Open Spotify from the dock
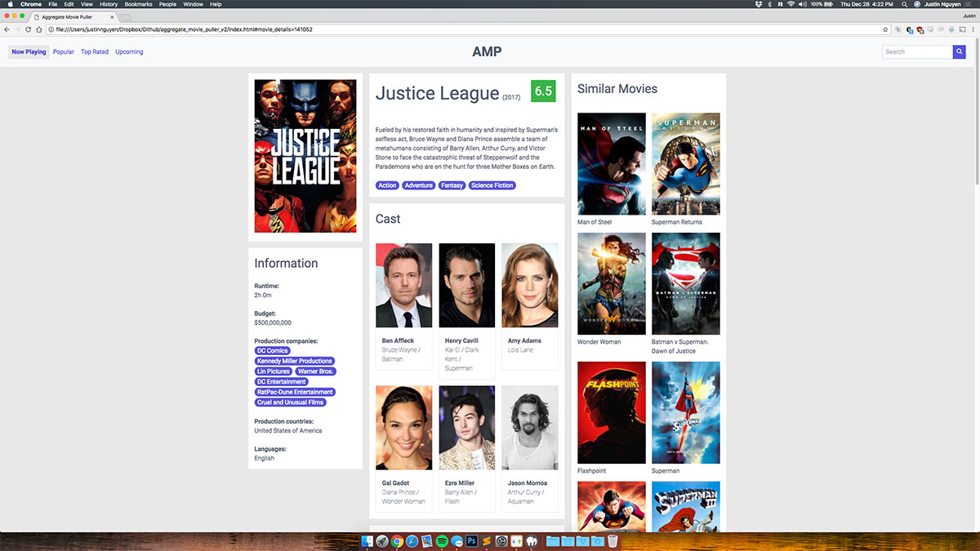 442,540
